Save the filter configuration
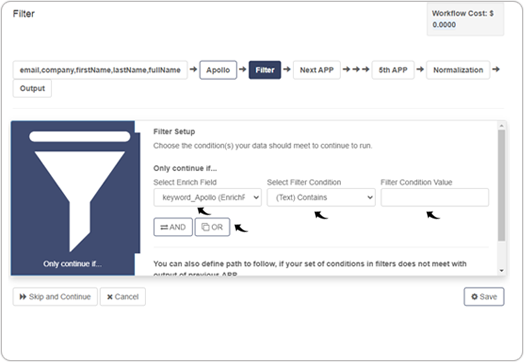 (484, 296)
